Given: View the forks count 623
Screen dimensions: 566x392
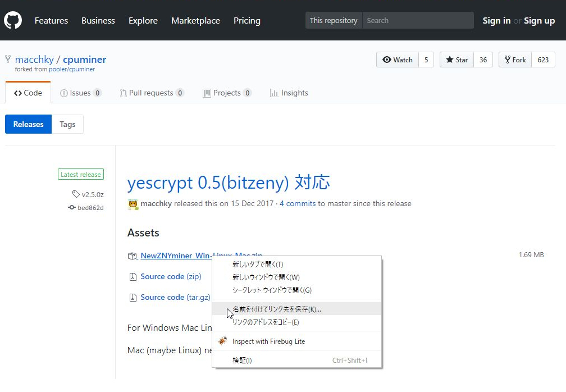Looking at the screenshot, I should [x=543, y=60].
